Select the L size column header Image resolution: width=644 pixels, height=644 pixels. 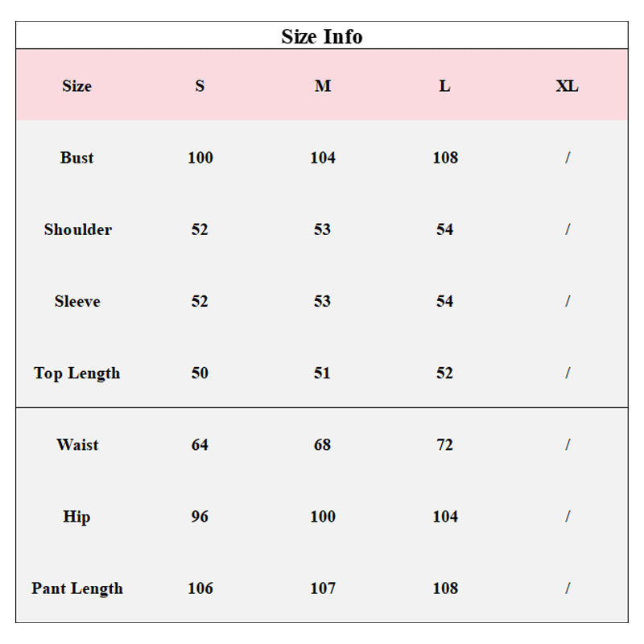click(x=444, y=86)
